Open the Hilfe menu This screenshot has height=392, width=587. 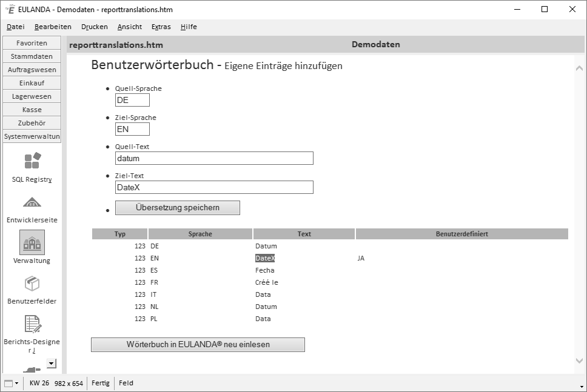[189, 27]
